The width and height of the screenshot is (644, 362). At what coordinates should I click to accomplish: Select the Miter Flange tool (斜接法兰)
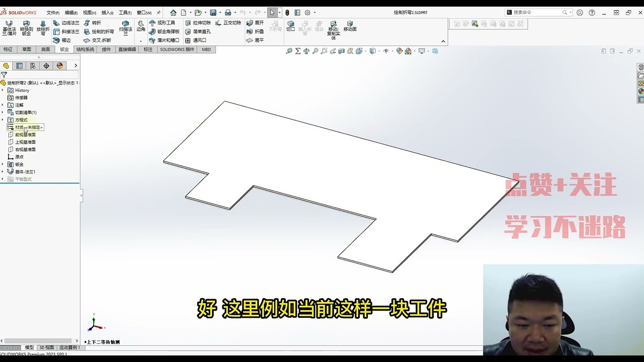(x=66, y=32)
